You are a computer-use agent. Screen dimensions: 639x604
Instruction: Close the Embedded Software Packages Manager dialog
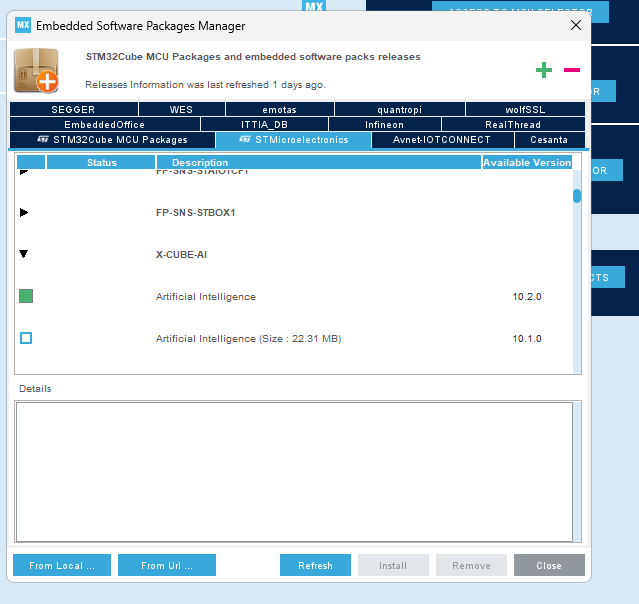pos(575,25)
